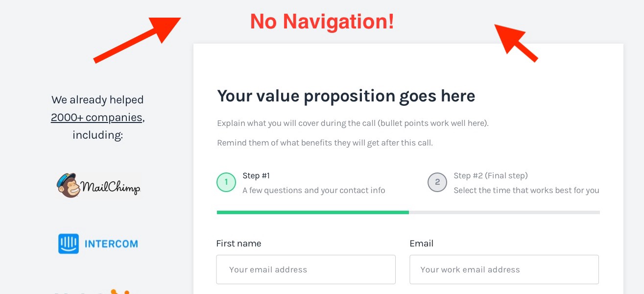Screen dimensions: 644x294
Task: Click the partially visible orange logo
Action: (x=118, y=292)
